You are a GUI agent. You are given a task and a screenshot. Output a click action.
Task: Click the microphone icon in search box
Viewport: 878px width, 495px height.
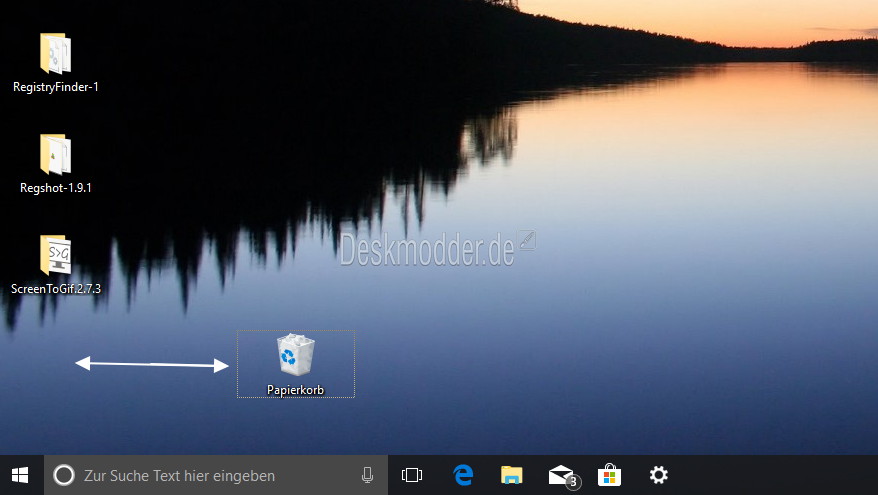pyautogui.click(x=367, y=475)
